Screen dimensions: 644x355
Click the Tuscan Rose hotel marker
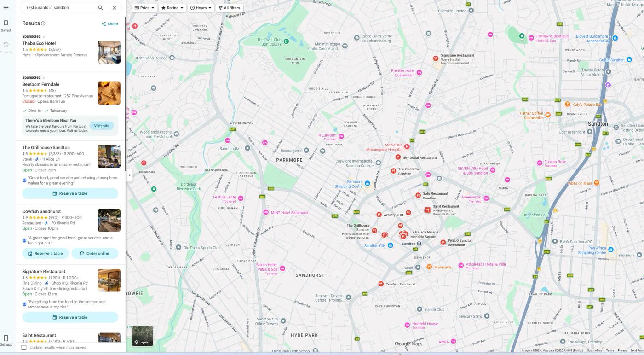[540, 163]
